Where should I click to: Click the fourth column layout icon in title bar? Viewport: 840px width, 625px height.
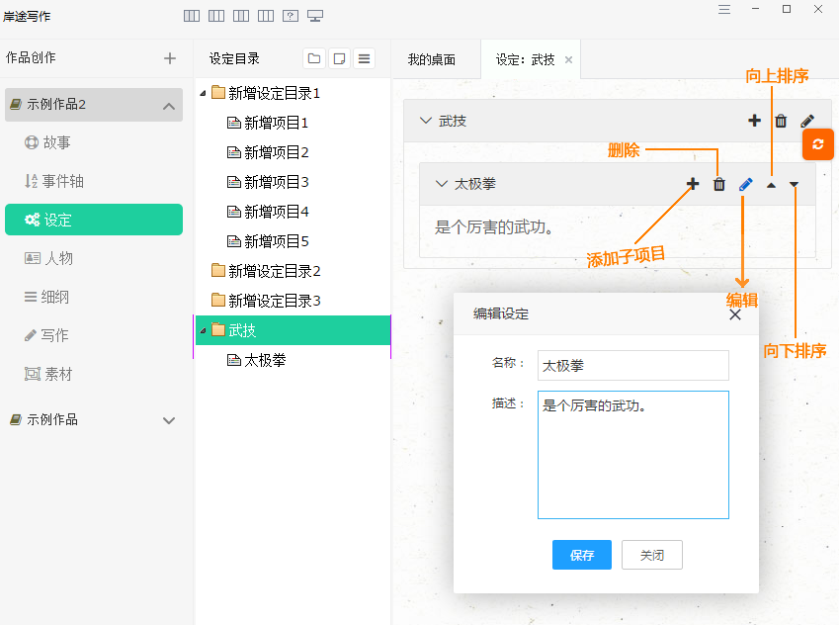pyautogui.click(x=265, y=16)
